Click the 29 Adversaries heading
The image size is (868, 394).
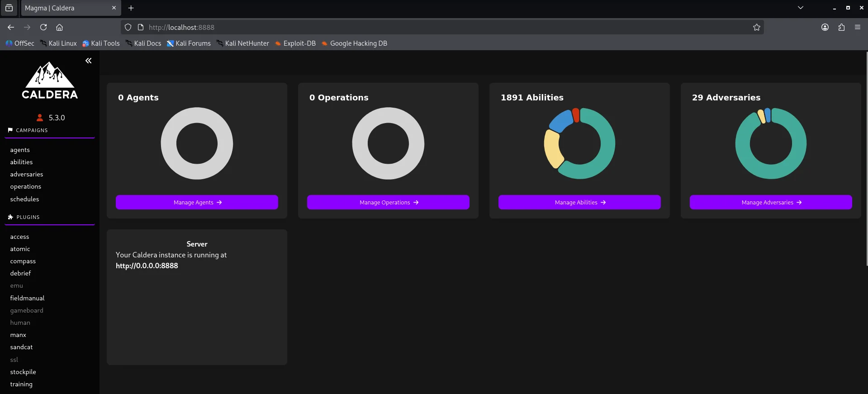(x=726, y=97)
